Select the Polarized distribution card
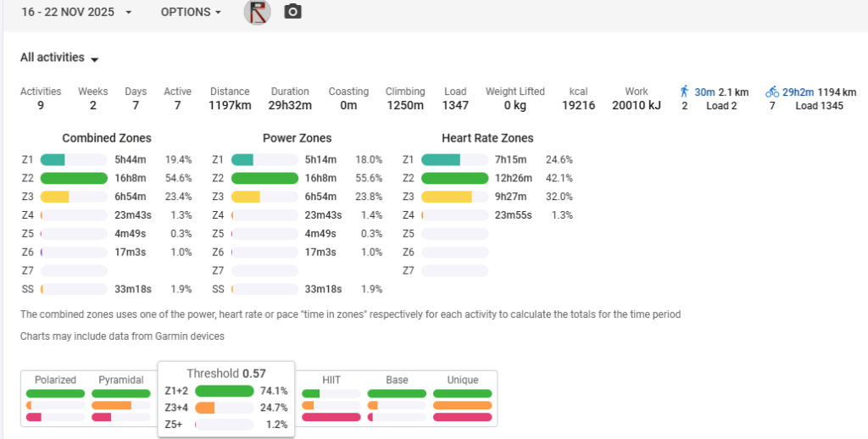868x439 pixels. pyautogui.click(x=55, y=381)
